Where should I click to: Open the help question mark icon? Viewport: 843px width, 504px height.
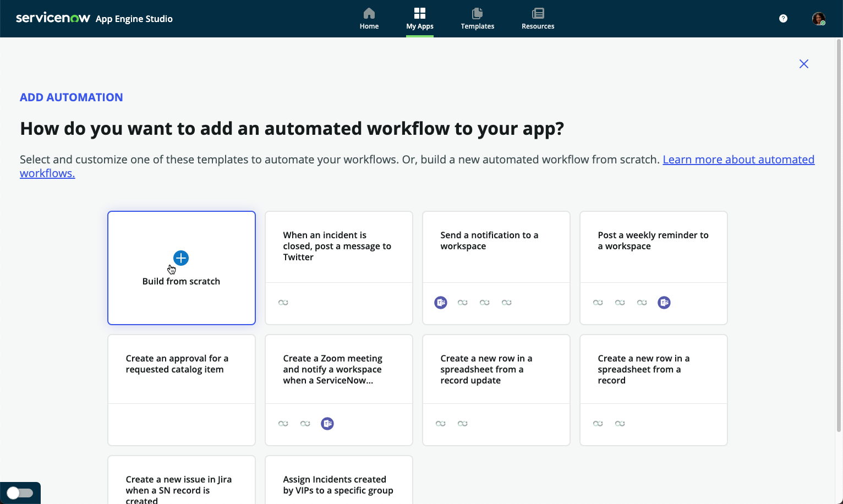click(783, 19)
